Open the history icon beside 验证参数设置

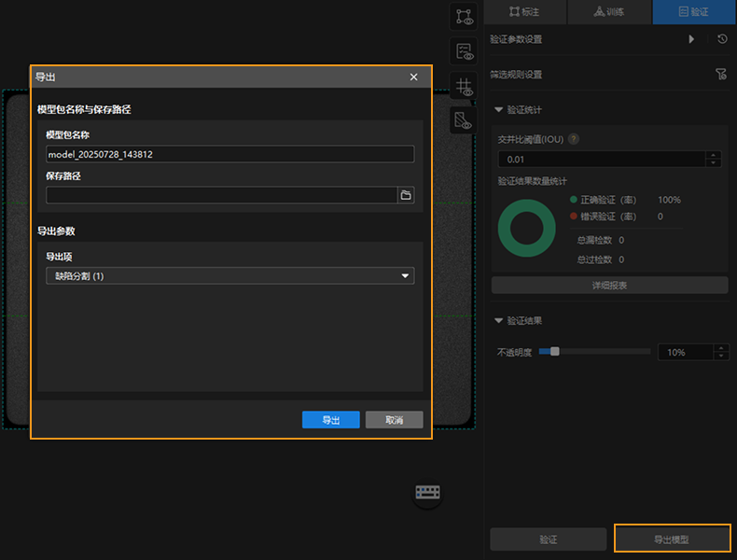(722, 39)
